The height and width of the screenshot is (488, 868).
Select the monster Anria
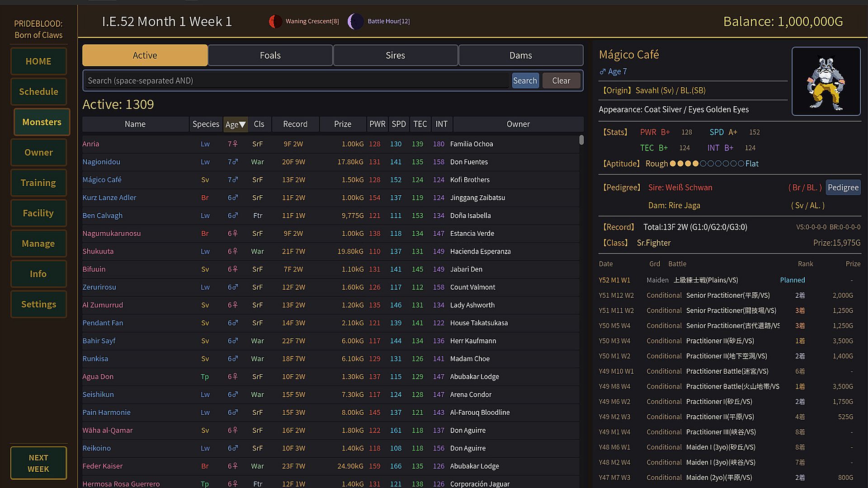[x=330, y=144]
